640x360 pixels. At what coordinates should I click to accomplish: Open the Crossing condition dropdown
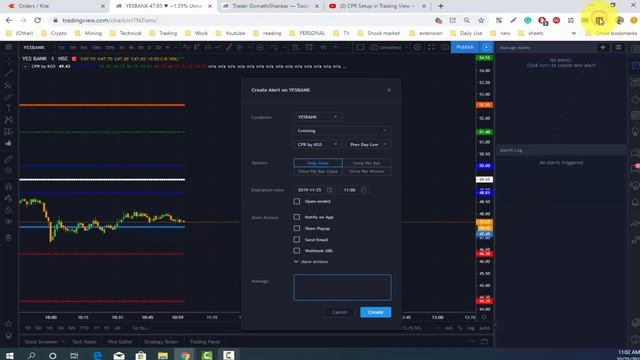click(x=342, y=131)
